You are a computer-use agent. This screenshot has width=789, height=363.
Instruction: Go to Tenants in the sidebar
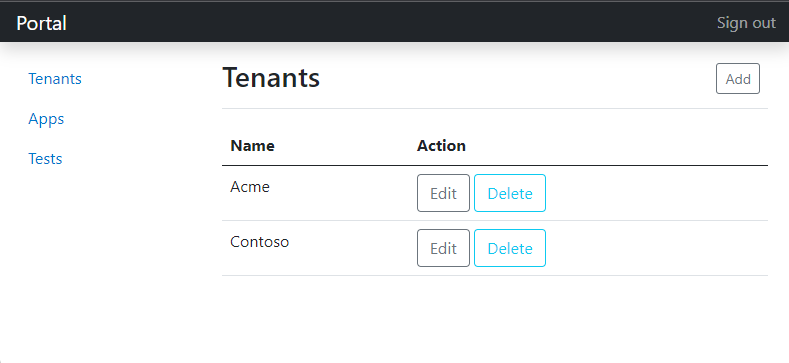coord(55,79)
